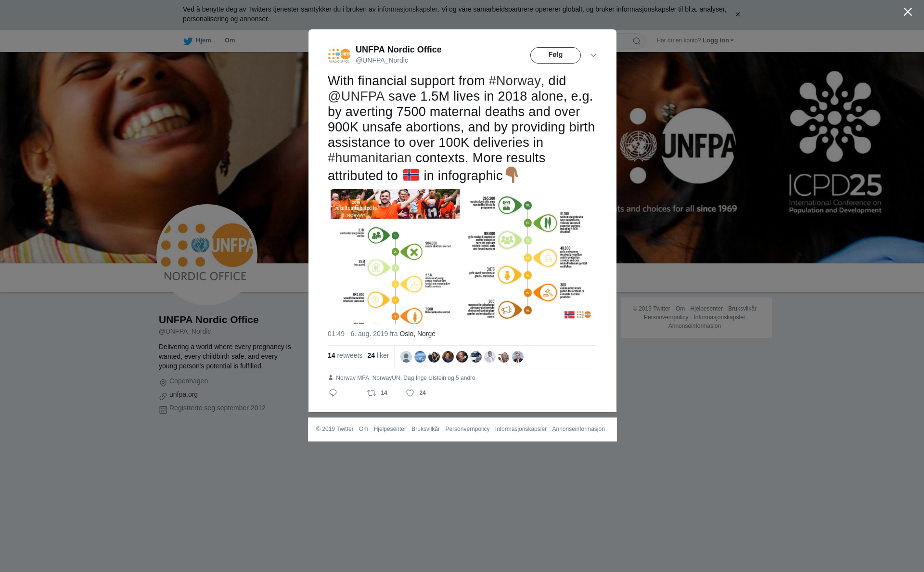
Task: Retweet using the retweet arrows icon
Action: coord(372,393)
